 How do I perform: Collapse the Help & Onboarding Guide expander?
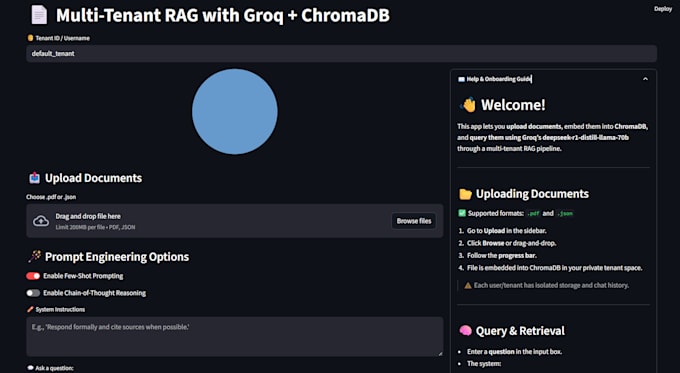click(645, 79)
